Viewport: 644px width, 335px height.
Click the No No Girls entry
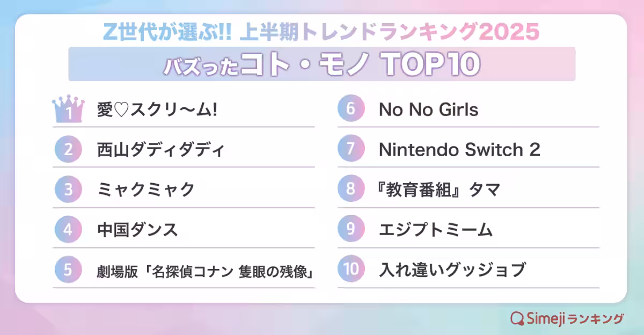pyautogui.click(x=428, y=110)
